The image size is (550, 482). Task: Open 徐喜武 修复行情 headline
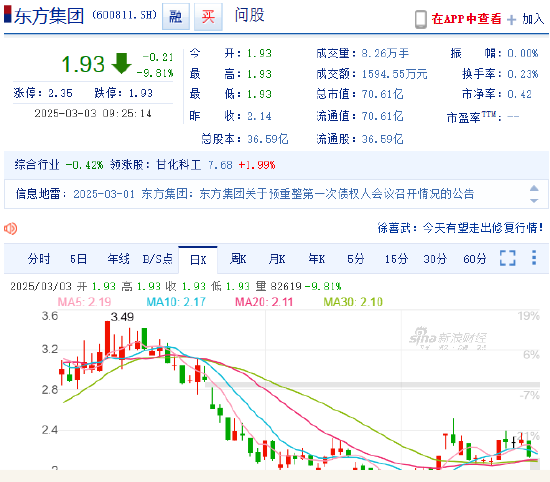pos(460,228)
